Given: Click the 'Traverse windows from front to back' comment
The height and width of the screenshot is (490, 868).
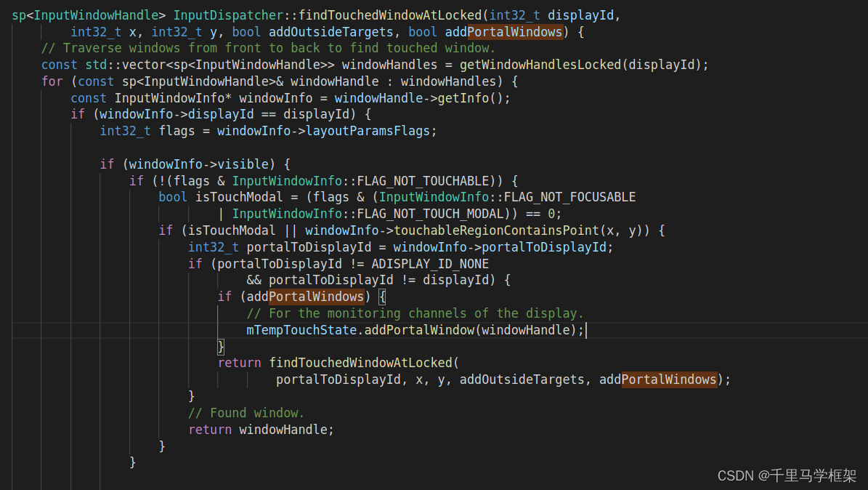Looking at the screenshot, I should (x=269, y=48).
